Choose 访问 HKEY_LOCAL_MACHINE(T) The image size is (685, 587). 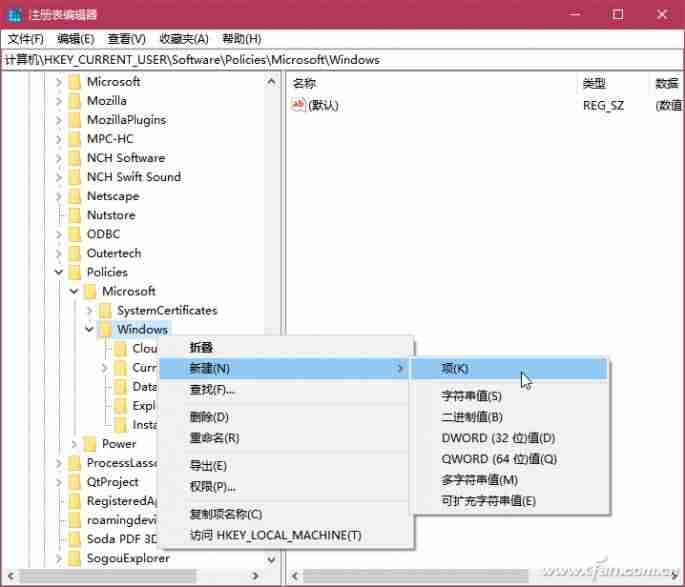(286, 535)
